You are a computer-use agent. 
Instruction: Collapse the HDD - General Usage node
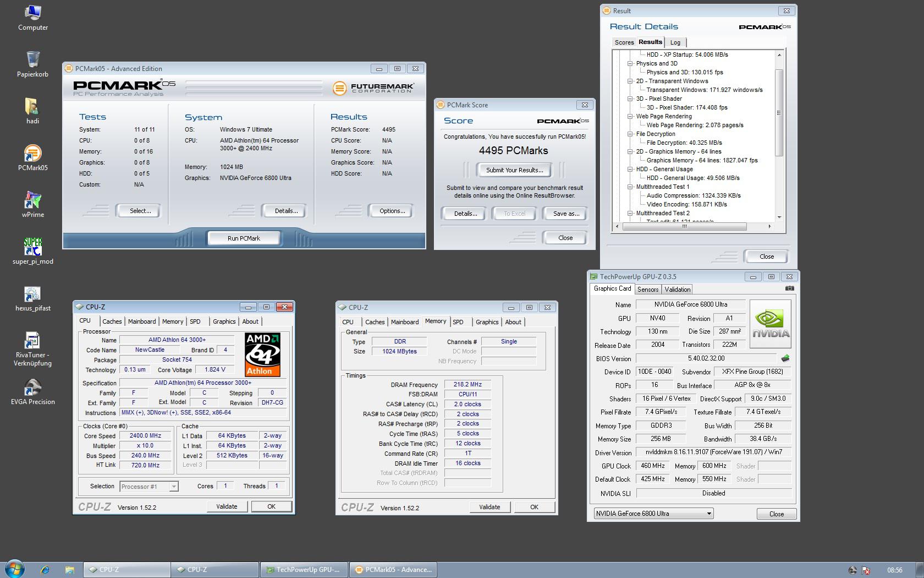(x=630, y=169)
